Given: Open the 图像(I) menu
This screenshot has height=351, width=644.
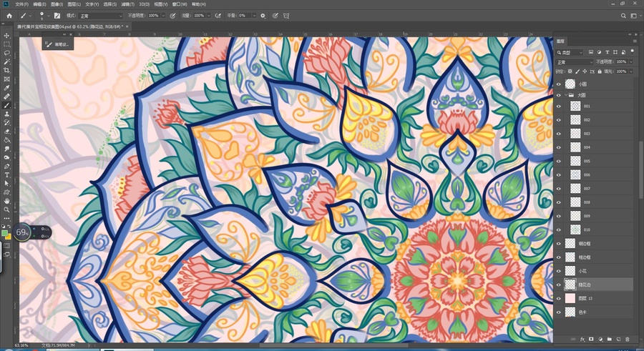Looking at the screenshot, I should (57, 4).
